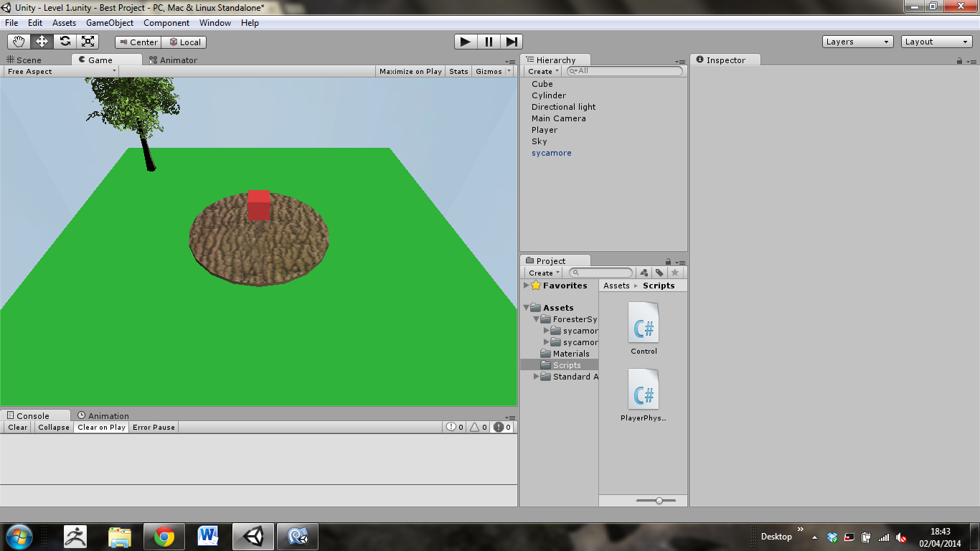Select the Scale tool

88,42
